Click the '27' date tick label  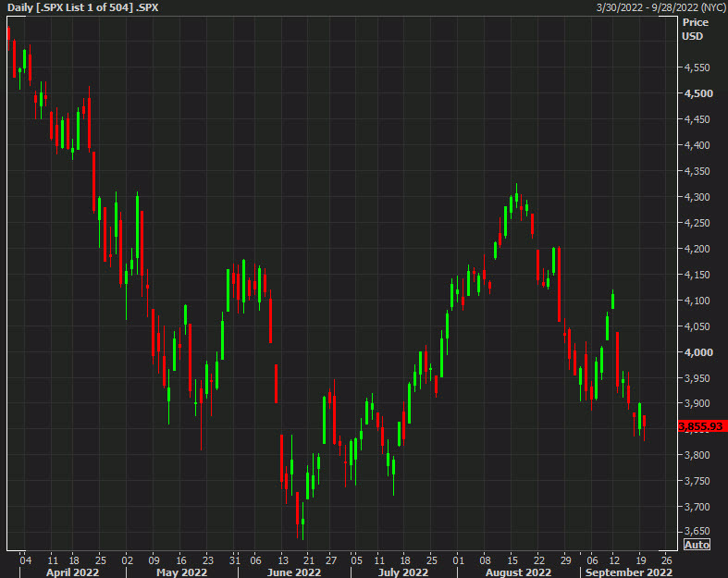point(330,560)
